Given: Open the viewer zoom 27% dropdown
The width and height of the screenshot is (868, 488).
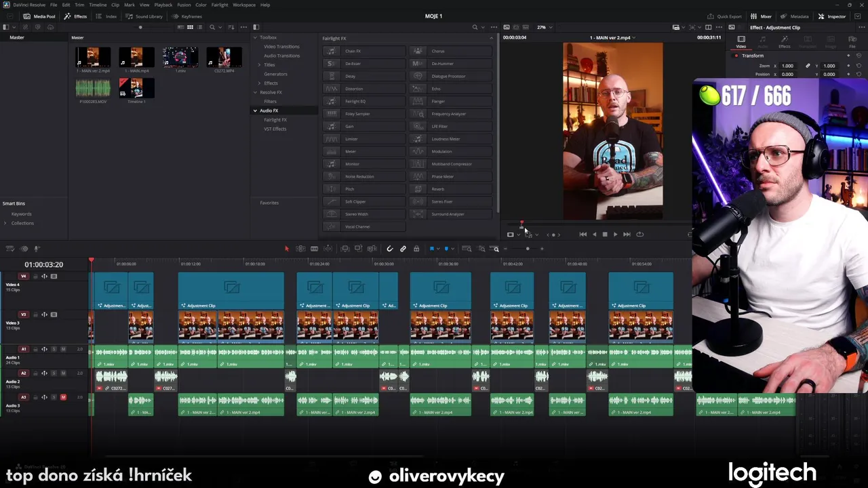Looking at the screenshot, I should pos(545,27).
